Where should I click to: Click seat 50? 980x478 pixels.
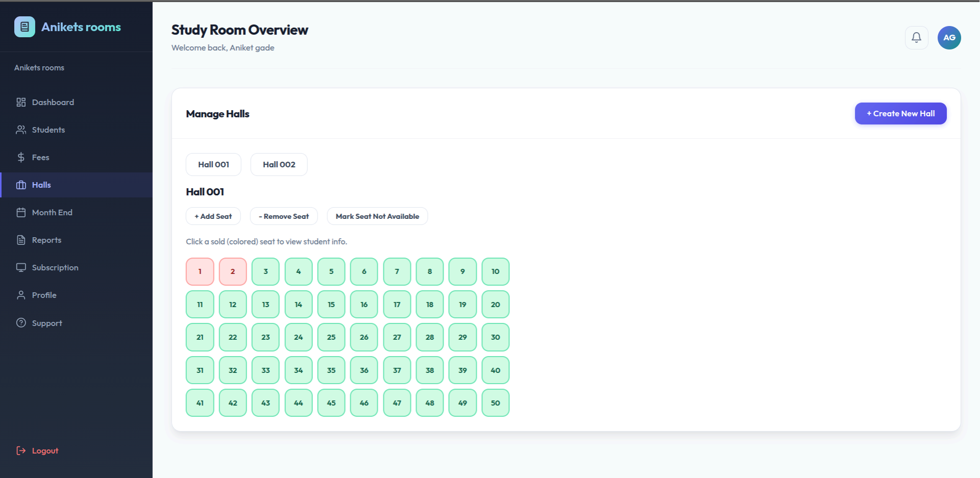(496, 403)
